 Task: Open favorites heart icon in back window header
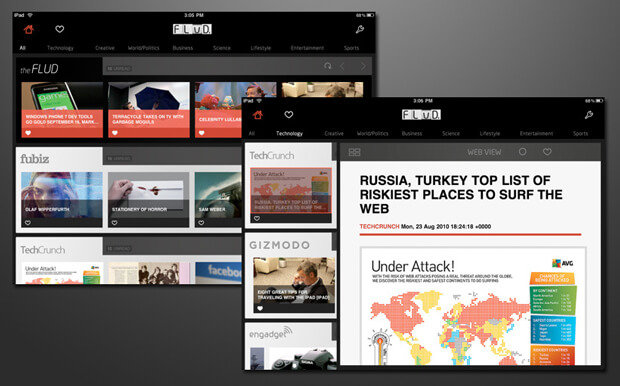pos(60,29)
